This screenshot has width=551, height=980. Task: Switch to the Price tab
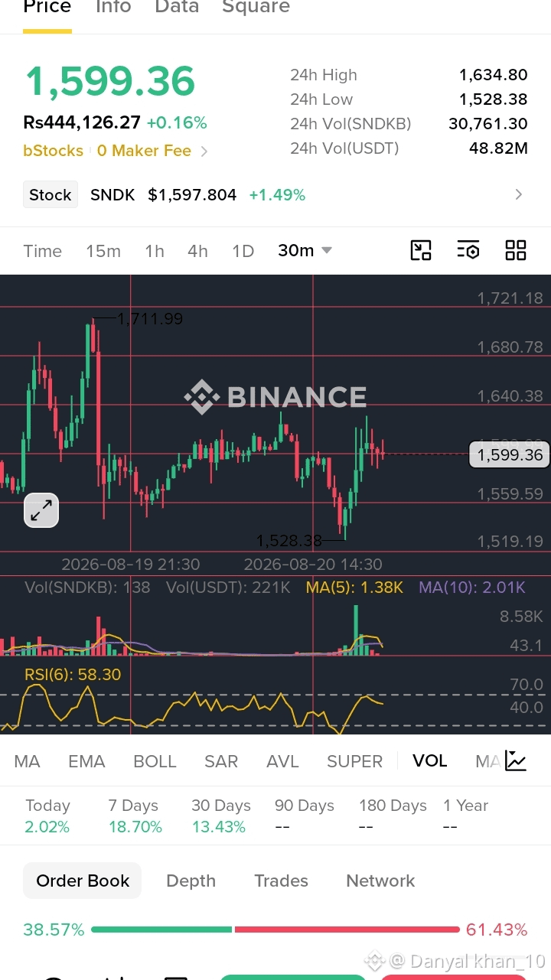click(x=47, y=8)
